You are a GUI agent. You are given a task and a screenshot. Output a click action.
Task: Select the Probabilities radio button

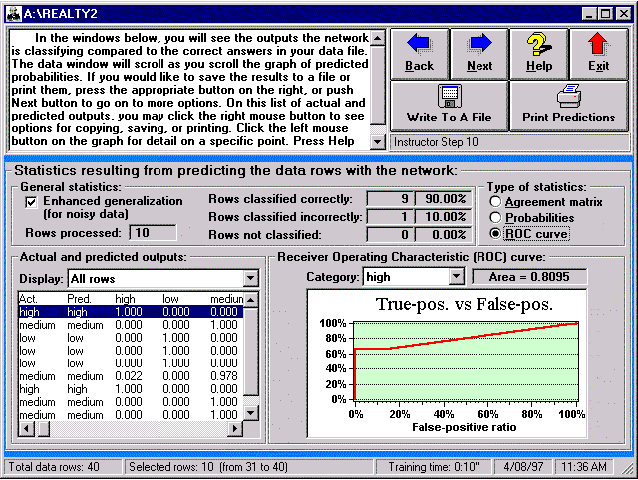tap(494, 217)
